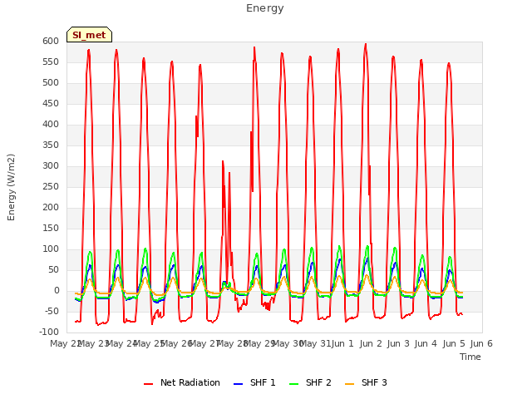Click the May 31 x-axis date label
Image resolution: width=532 pixels, height=399 pixels.
(316, 343)
